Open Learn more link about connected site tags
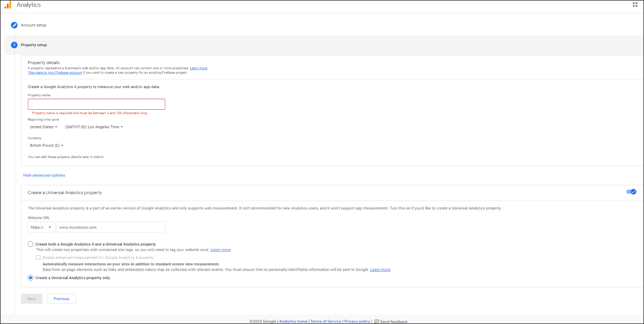Viewport: 644px width, 324px height. click(x=220, y=250)
